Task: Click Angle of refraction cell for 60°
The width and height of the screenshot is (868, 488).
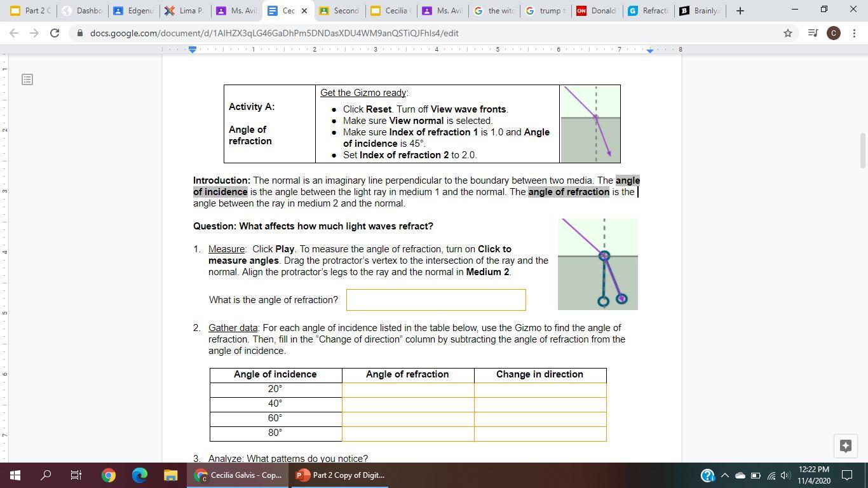Action: click(408, 418)
